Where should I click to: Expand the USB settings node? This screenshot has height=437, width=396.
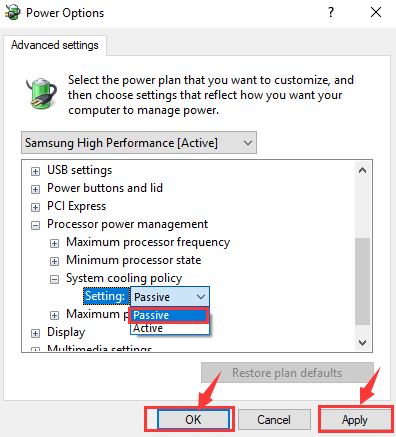coord(35,171)
